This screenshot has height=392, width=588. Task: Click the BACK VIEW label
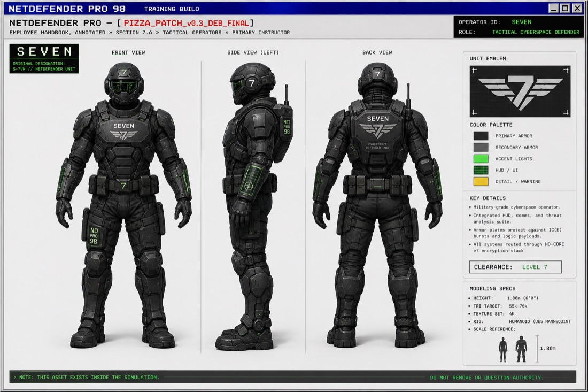377,52
